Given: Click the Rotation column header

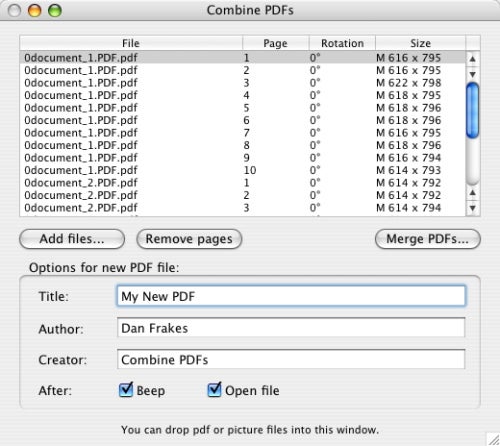Looking at the screenshot, I should point(342,43).
